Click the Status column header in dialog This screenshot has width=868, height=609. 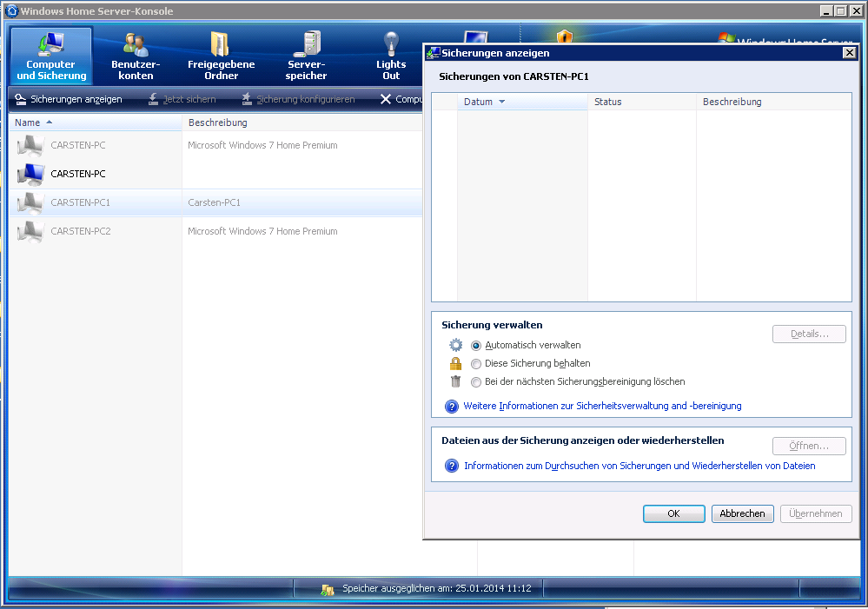tap(641, 102)
